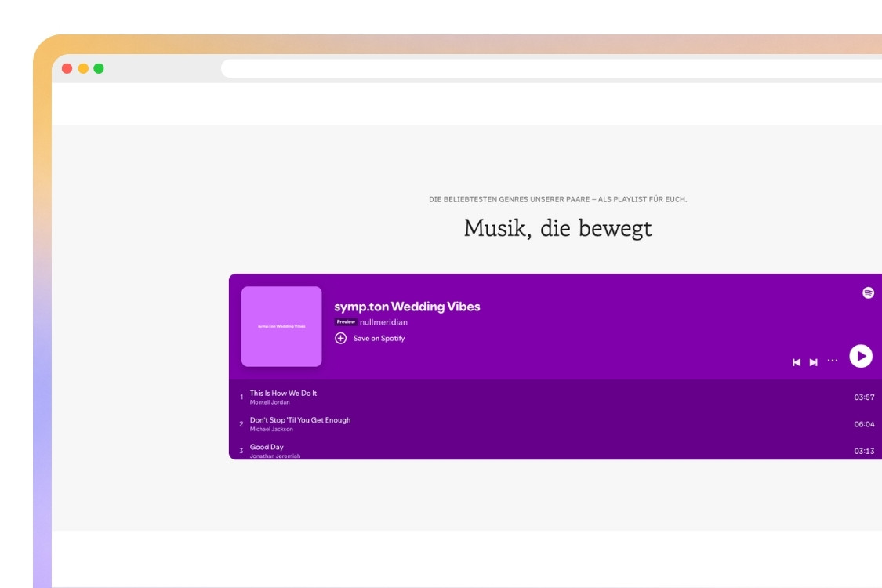Click the Musik, die bewegt heading

coord(558,228)
